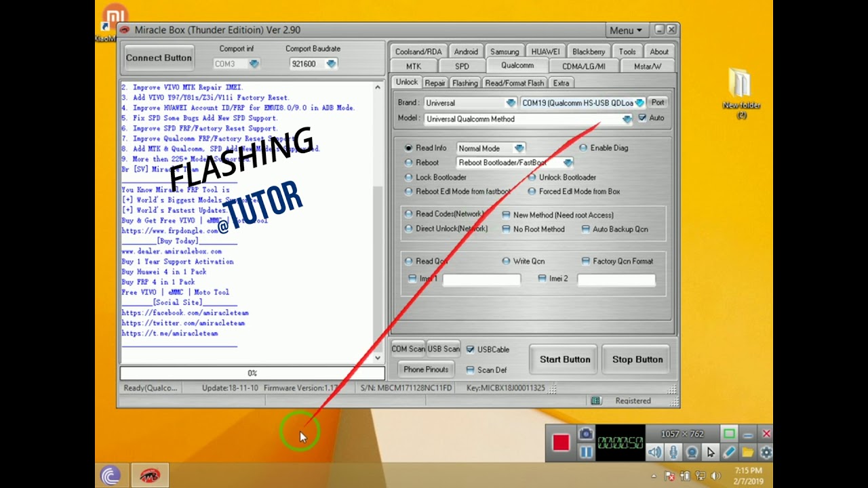Toggle the recorder's system sound speaker icon

click(654, 452)
